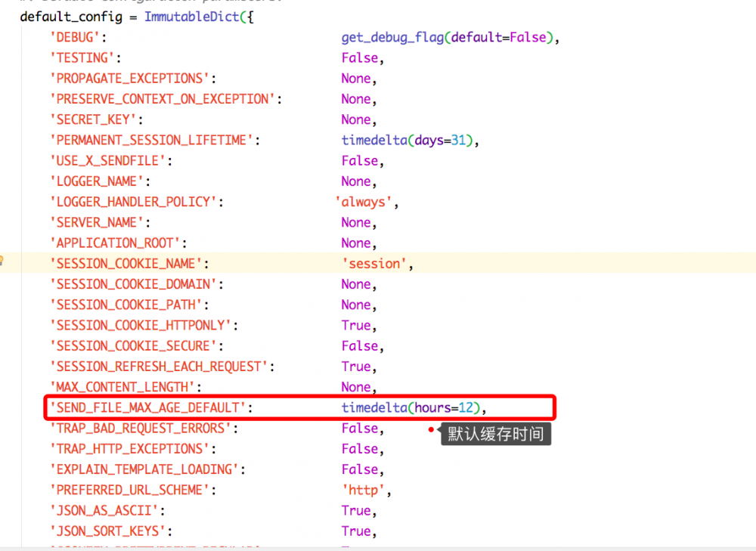Select the 'LOGGER_HANDLER_POLICY' key
Viewport: 756px width, 551px height.
(x=134, y=202)
